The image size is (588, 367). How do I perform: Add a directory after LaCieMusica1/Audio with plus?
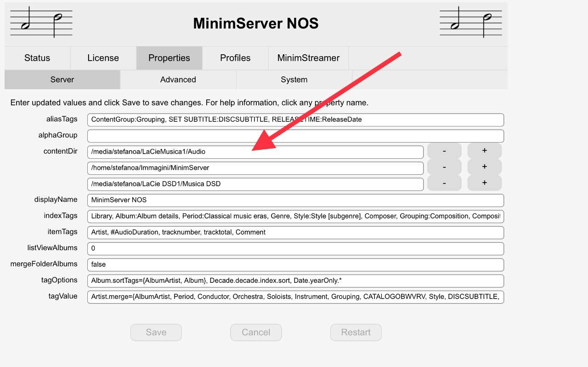[x=485, y=151]
